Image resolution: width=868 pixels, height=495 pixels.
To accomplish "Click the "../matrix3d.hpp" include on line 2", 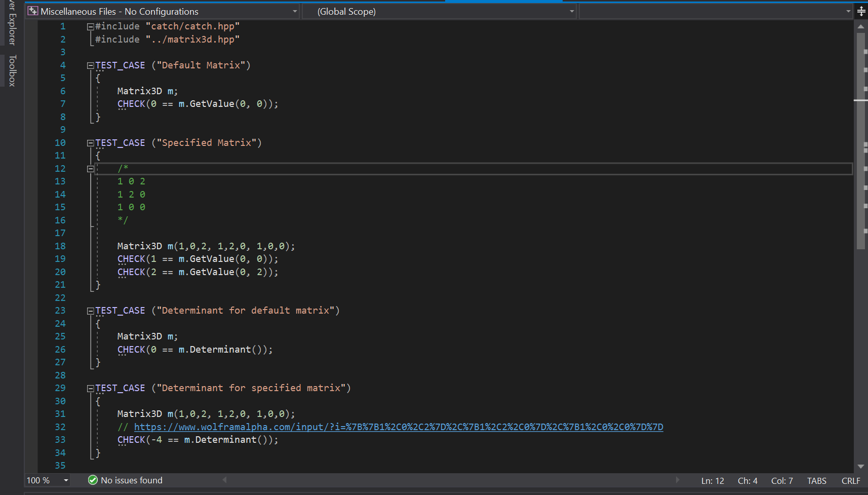I will 192,40.
